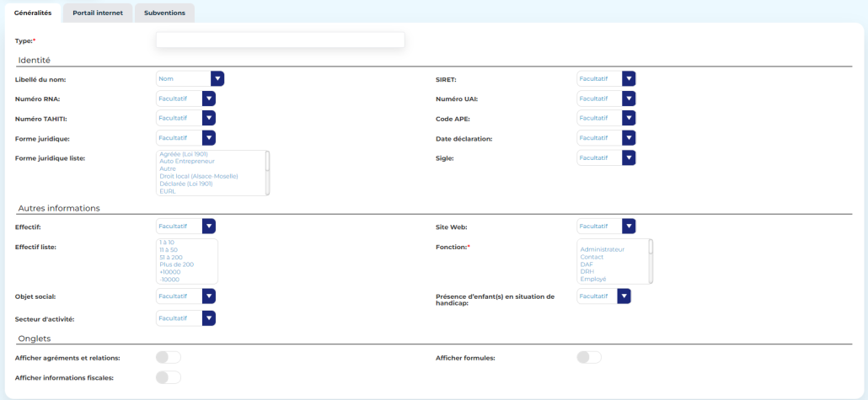Toggle Afficher informations fiscales switch
This screenshot has width=868, height=400.
tap(168, 377)
